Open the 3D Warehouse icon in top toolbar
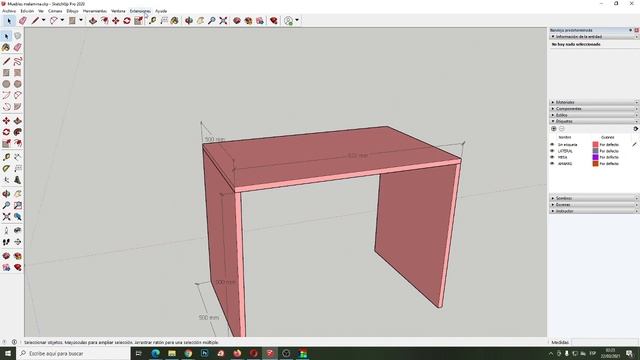 (x=237, y=20)
